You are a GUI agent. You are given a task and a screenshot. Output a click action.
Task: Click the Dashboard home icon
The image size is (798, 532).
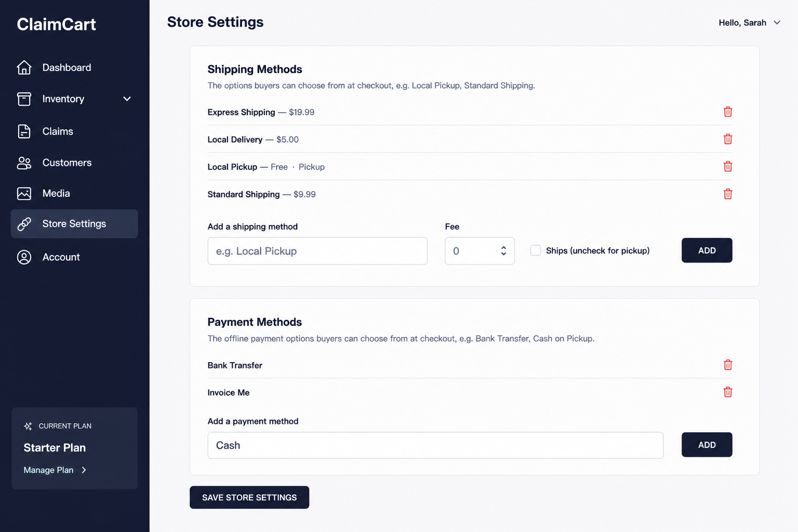[24, 68]
